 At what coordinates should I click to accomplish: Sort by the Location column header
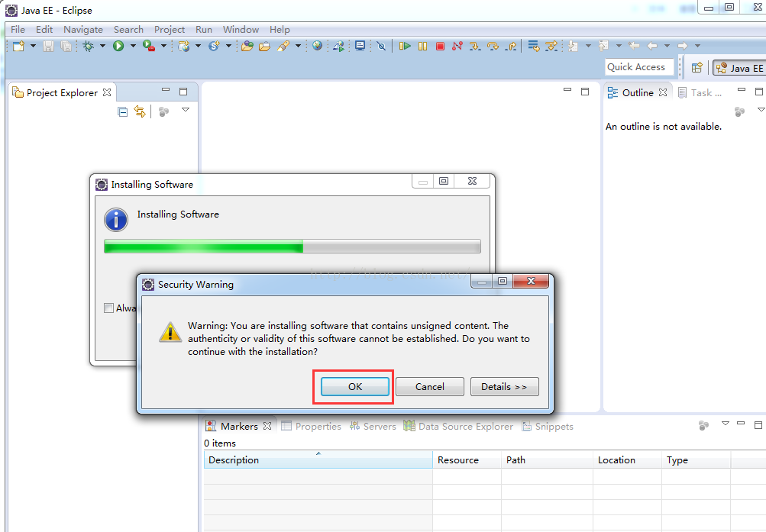pos(627,460)
